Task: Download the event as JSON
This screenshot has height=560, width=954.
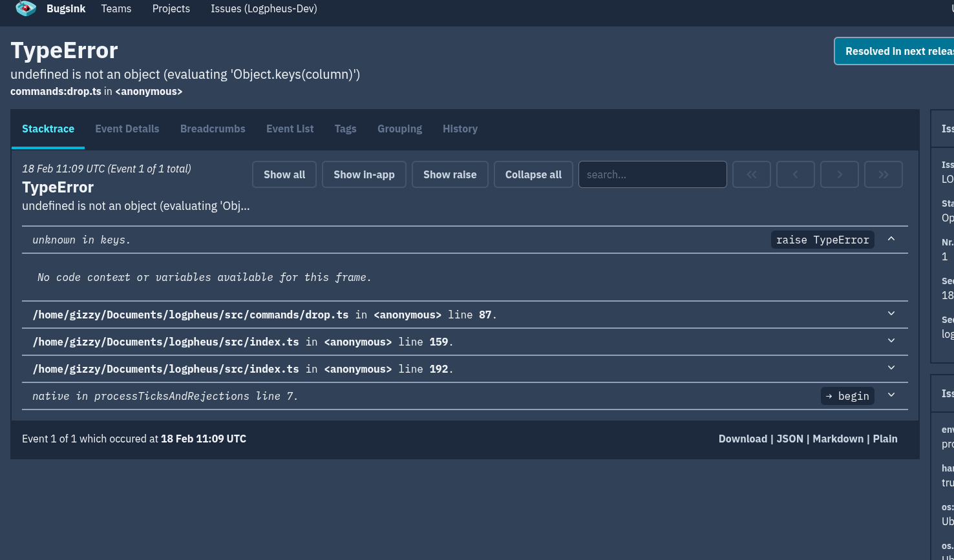Action: coord(789,439)
